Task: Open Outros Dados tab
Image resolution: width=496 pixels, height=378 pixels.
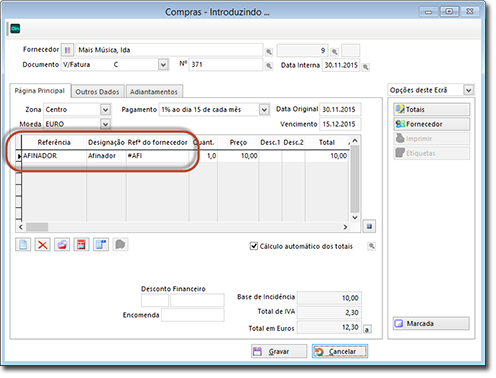Action: [x=97, y=92]
